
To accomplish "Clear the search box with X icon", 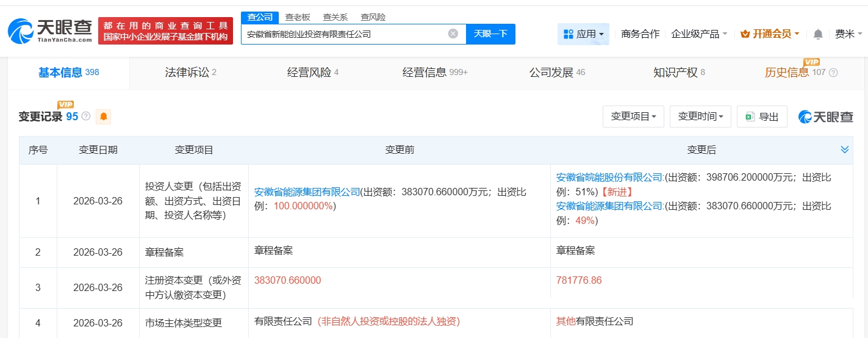I will [453, 34].
